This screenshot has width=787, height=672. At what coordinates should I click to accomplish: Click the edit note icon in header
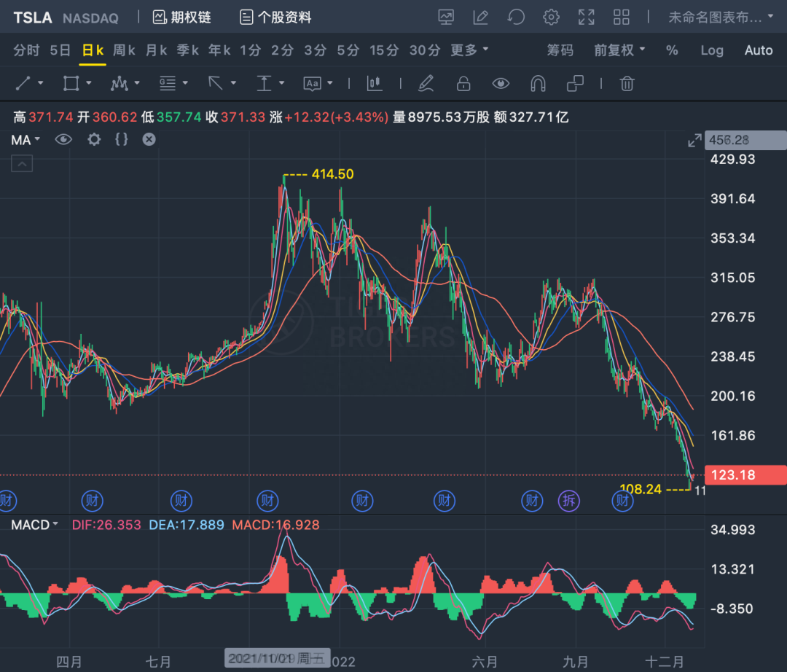pos(481,17)
